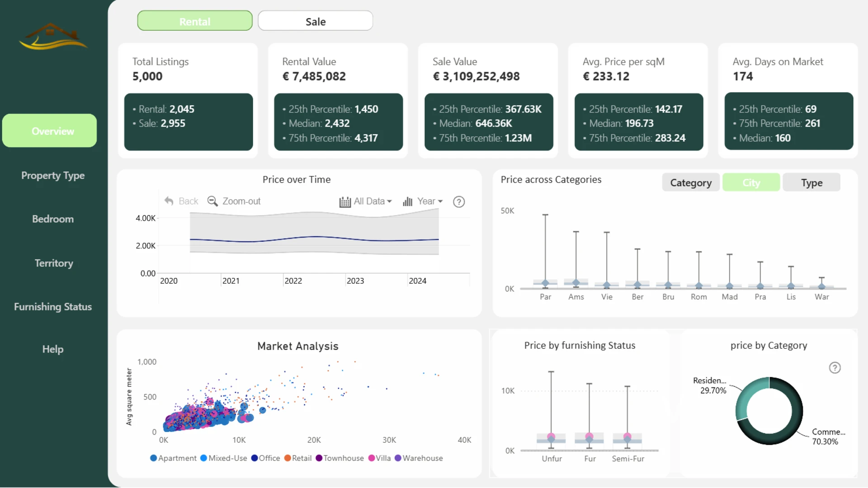The height and width of the screenshot is (488, 868).
Task: Open help icon on Price over Time
Action: (x=459, y=202)
